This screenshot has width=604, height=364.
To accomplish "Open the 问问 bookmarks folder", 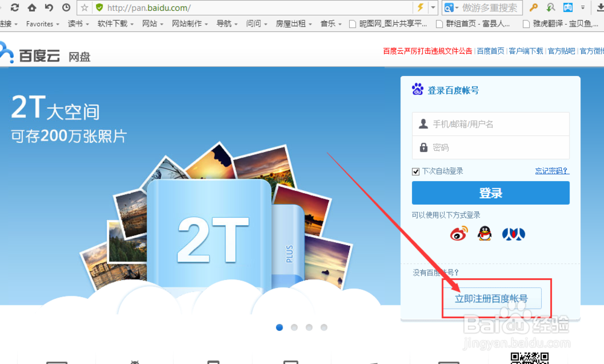I will click(x=257, y=24).
